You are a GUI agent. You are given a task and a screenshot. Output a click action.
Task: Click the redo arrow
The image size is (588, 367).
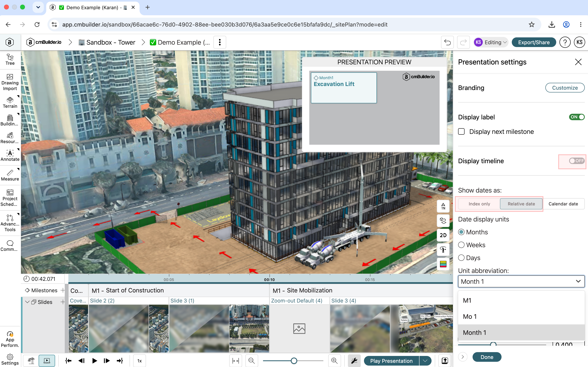coord(463,42)
